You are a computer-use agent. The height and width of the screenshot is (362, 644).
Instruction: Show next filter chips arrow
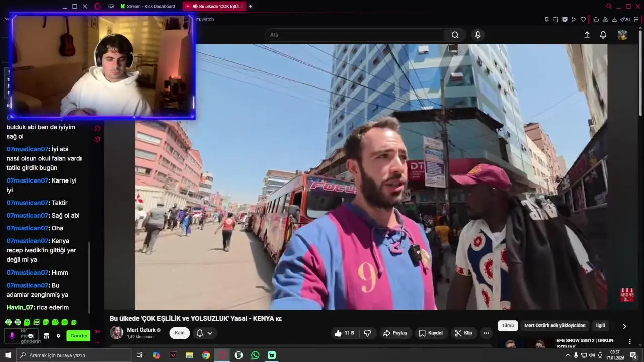pyautogui.click(x=624, y=326)
